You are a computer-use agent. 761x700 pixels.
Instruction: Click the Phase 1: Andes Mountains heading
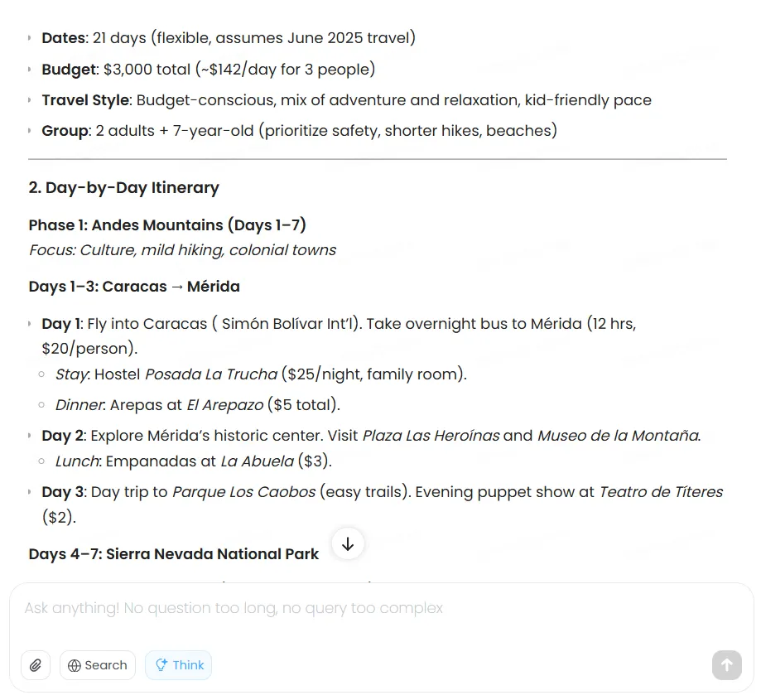(x=167, y=225)
